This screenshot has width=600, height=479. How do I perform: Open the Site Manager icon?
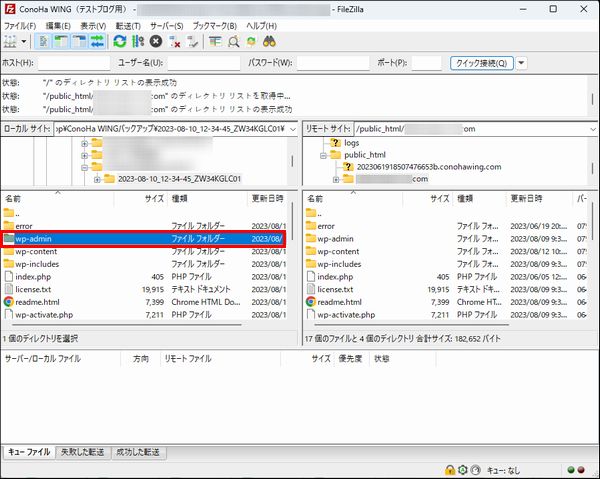coord(10,41)
